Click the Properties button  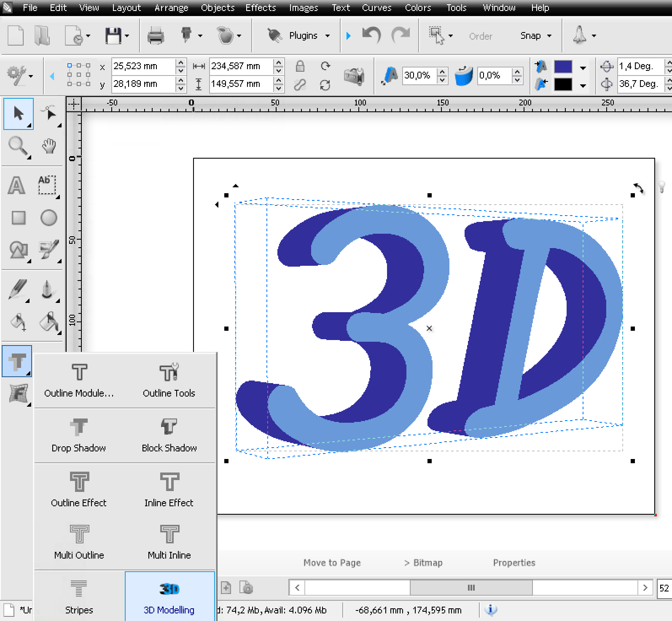coord(514,562)
